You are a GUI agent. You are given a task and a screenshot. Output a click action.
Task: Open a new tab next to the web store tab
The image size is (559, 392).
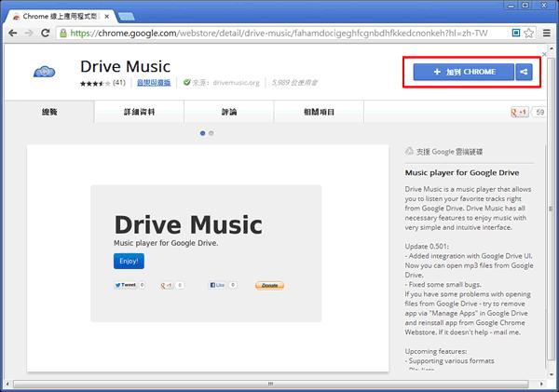[x=126, y=17]
